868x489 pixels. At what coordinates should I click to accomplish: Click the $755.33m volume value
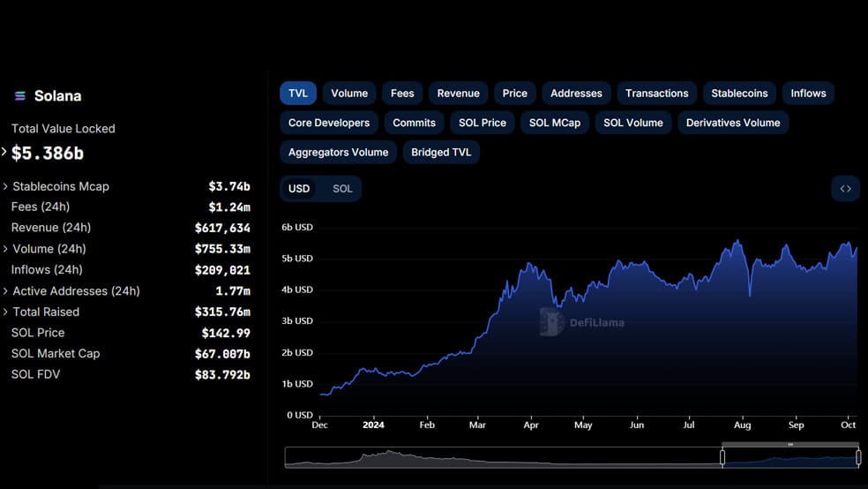click(222, 249)
